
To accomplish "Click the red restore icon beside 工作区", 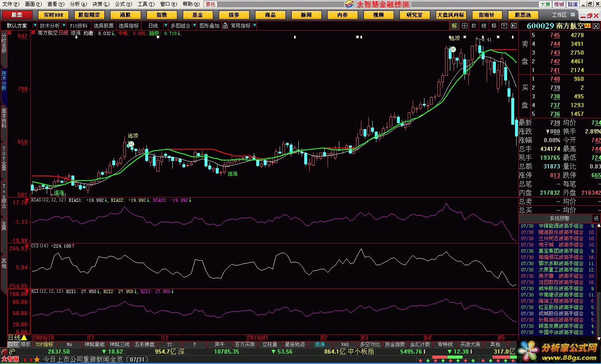I will tap(589, 15).
